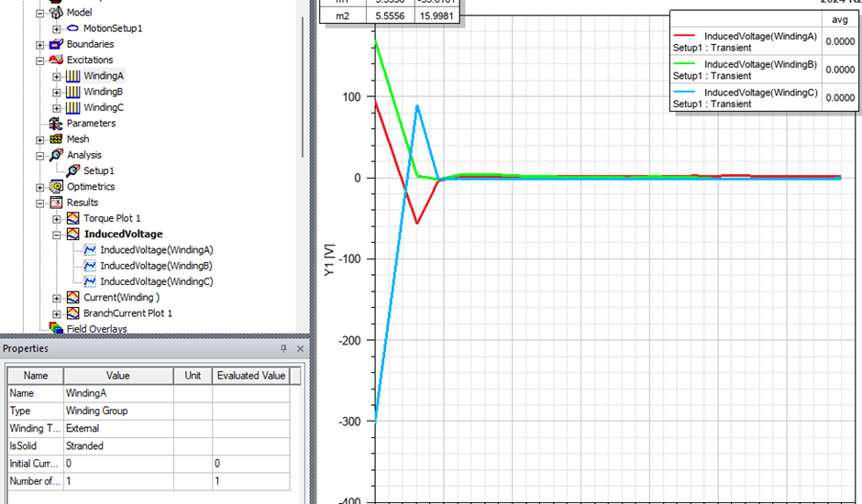Click the Value column header
This screenshot has width=862, height=504.
(x=117, y=376)
